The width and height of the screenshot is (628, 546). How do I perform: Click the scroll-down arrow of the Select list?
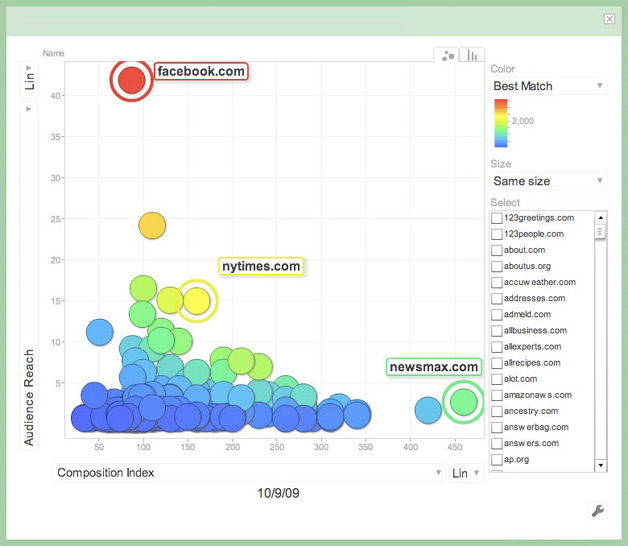click(x=600, y=465)
